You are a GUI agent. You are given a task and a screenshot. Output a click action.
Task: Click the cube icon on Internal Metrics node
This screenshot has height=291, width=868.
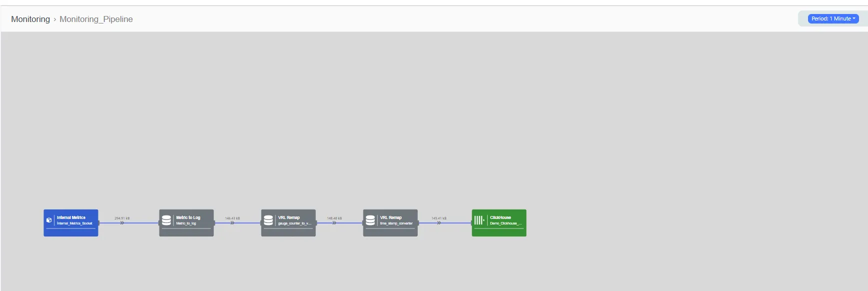pos(49,220)
